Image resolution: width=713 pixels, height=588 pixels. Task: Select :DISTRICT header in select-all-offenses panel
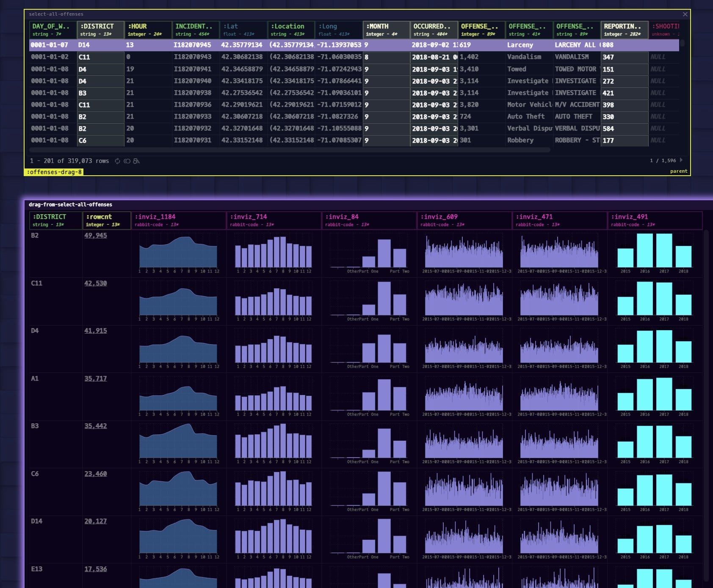100,30
